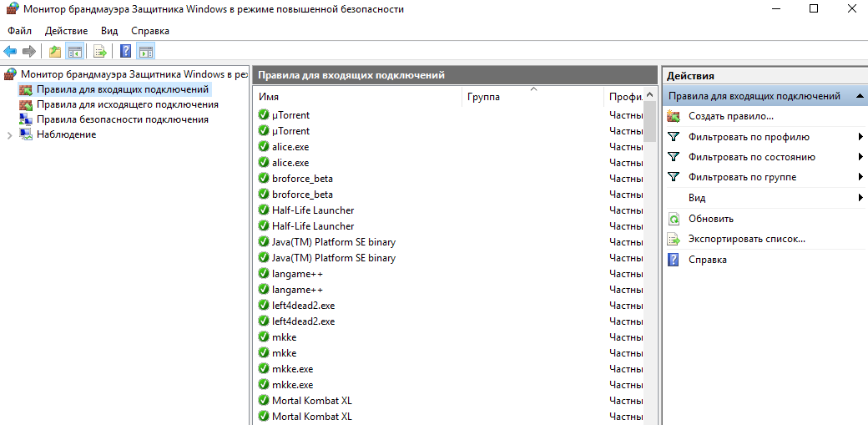Select second Mortal Kombat XL rule
The image size is (868, 425).
coord(311,416)
